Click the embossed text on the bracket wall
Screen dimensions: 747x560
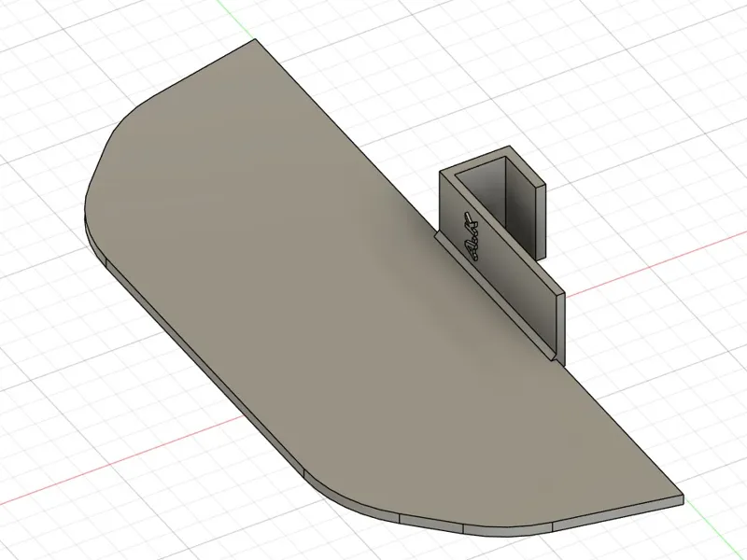click(x=471, y=236)
